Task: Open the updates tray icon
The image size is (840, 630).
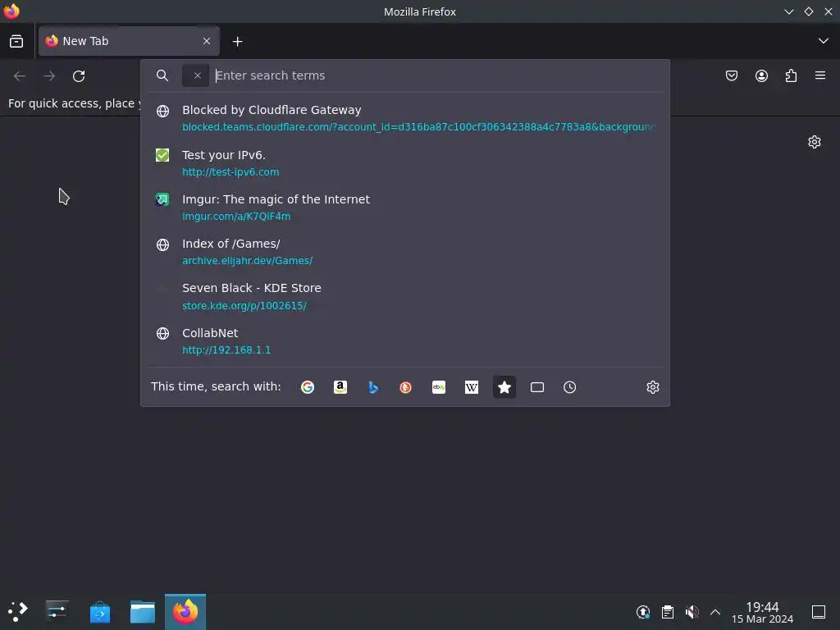Action: [x=643, y=612]
